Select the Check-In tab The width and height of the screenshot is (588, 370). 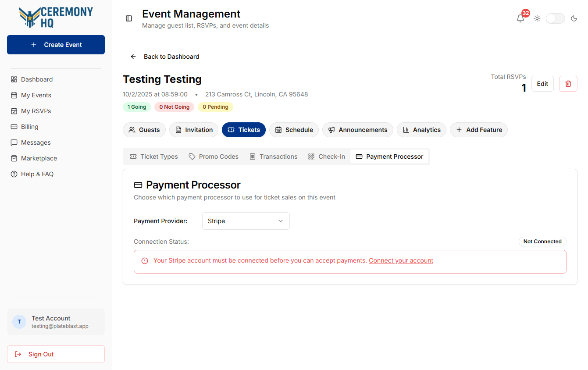327,157
